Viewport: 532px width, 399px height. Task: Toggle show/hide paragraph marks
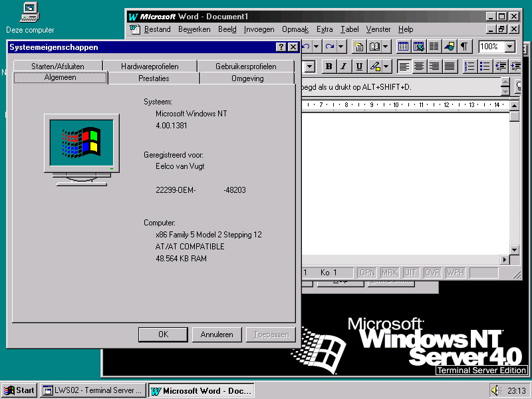click(x=464, y=47)
